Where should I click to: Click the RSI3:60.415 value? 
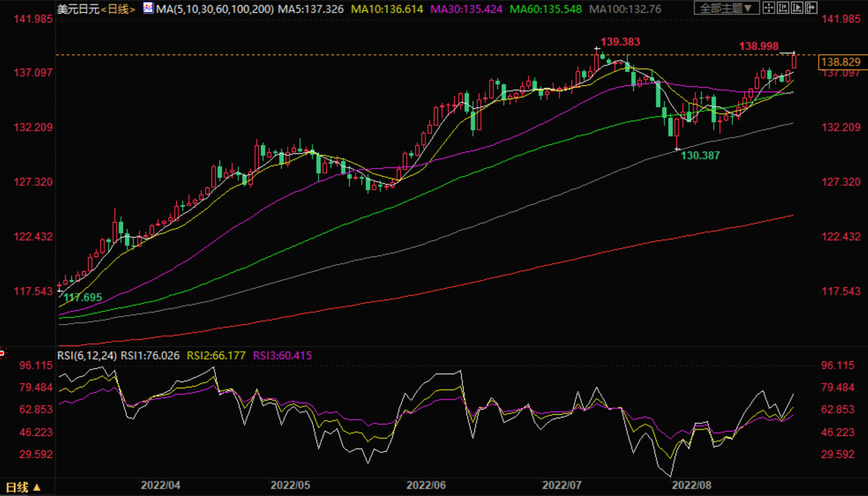[282, 356]
